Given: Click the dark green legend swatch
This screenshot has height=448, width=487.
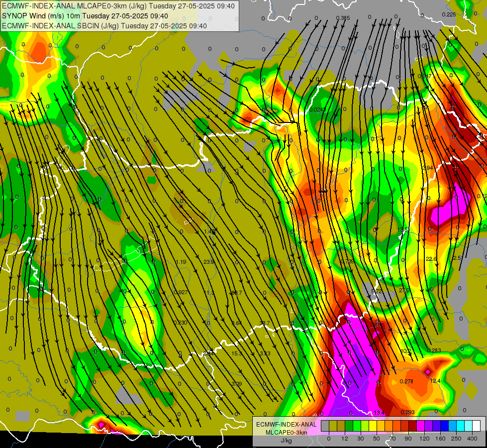Looking at the screenshot, I should [349, 426].
